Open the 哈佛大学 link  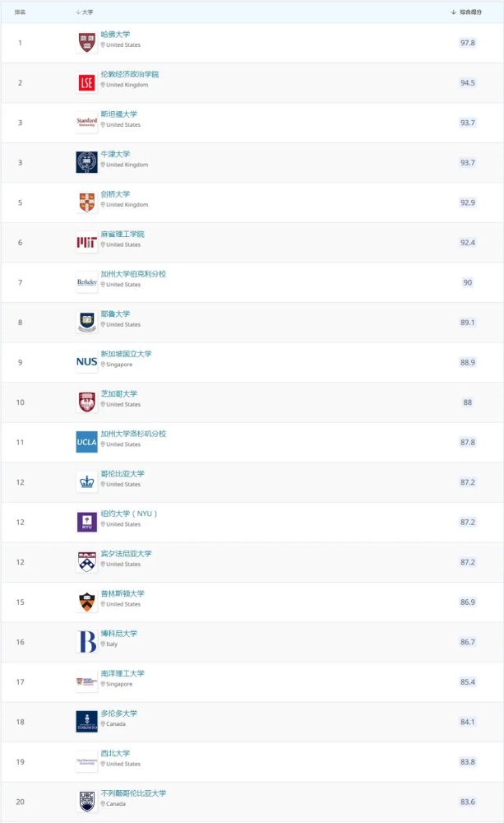click(115, 34)
